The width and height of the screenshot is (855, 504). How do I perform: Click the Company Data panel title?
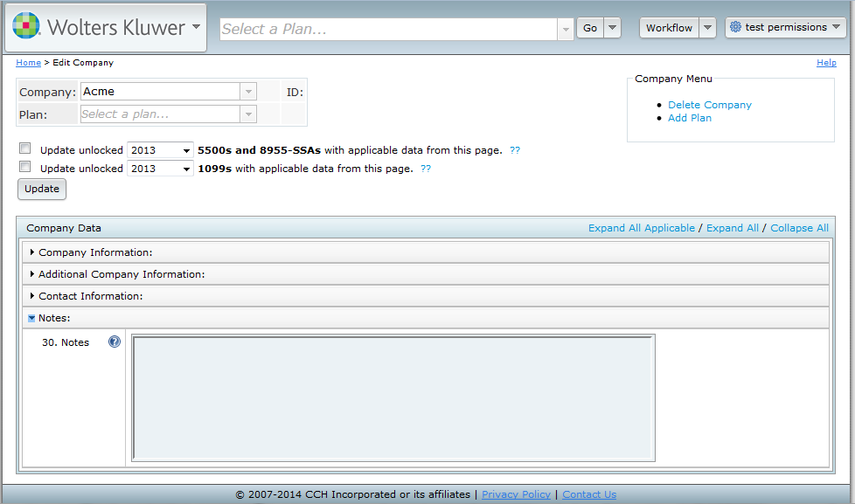coord(64,228)
